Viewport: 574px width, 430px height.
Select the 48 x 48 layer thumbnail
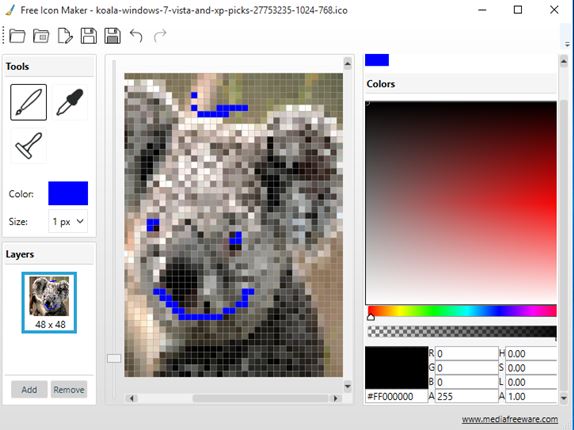click(x=49, y=303)
